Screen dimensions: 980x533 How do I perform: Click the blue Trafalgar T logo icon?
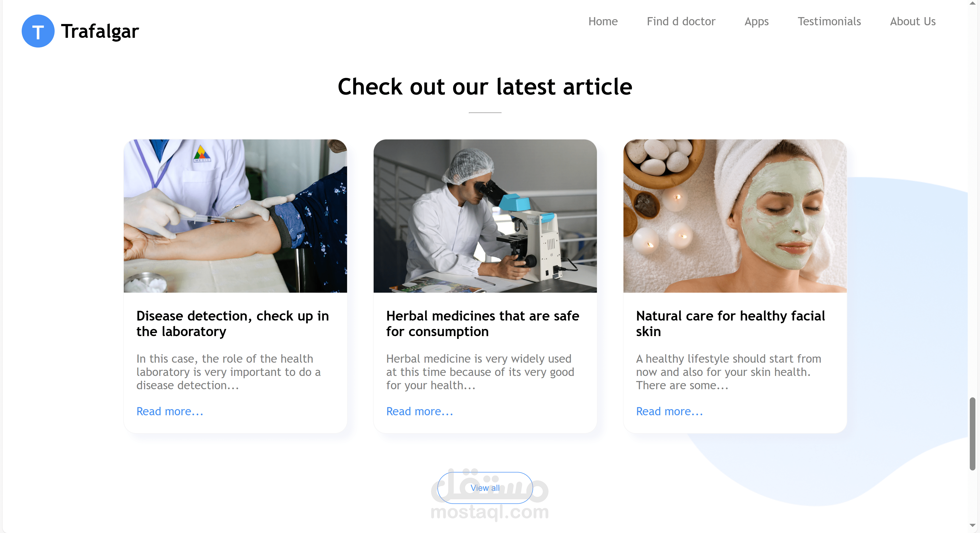point(38,31)
